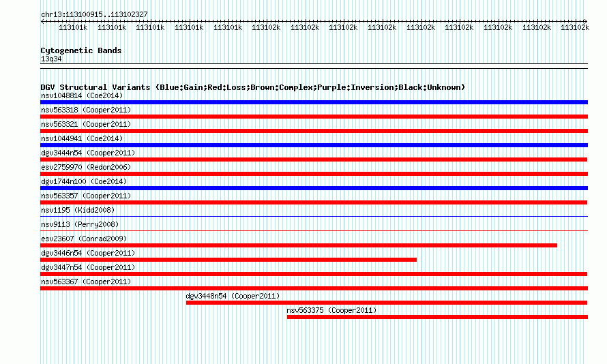607x364 pixels.
Task: Click the Cytogenetic Bands track title
Action: coord(81,50)
